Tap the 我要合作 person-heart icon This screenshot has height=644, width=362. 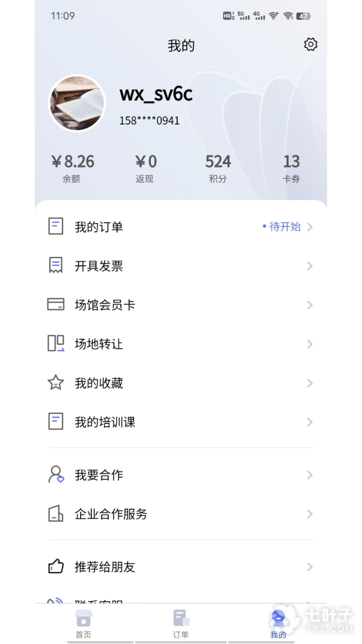point(55,475)
